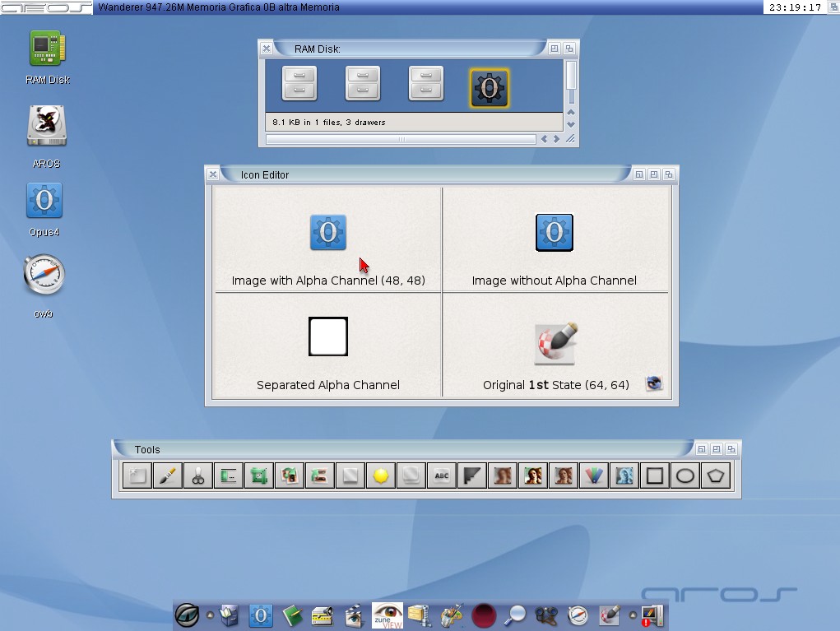The width and height of the screenshot is (840, 631).
Task: Launch ZuneView from the dock
Action: click(388, 615)
